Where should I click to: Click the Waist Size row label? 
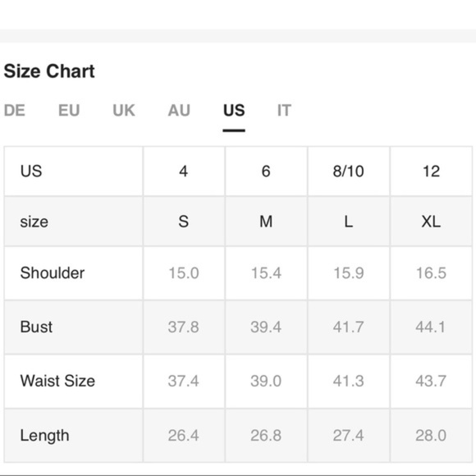[x=57, y=381]
